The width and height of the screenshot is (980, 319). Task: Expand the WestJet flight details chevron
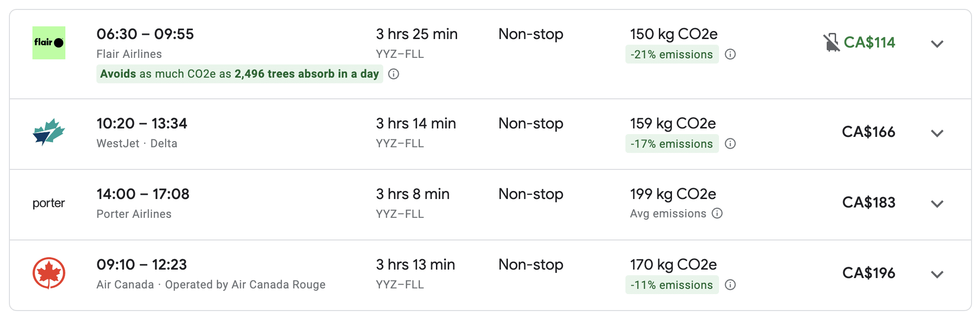pyautogui.click(x=937, y=133)
